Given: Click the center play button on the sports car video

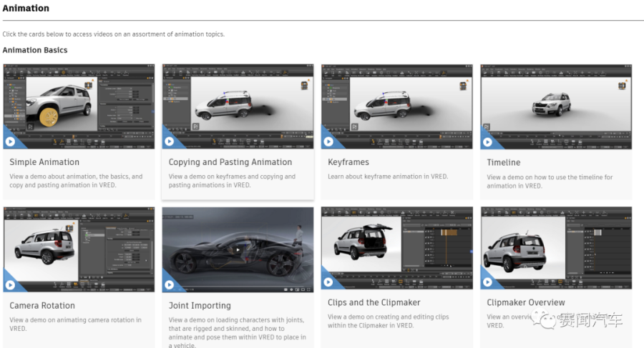Looking at the screenshot, I should (x=238, y=250).
